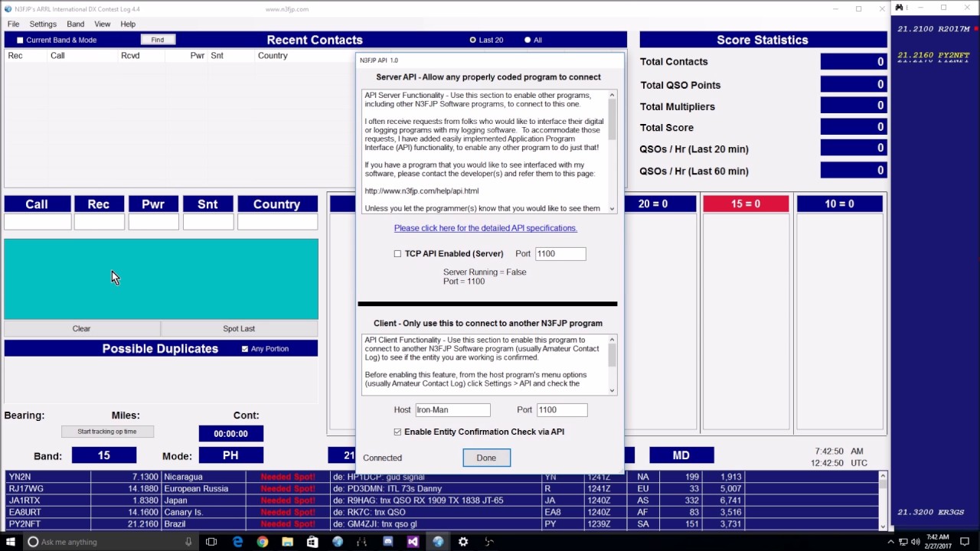Click the Clear button

[x=81, y=328]
